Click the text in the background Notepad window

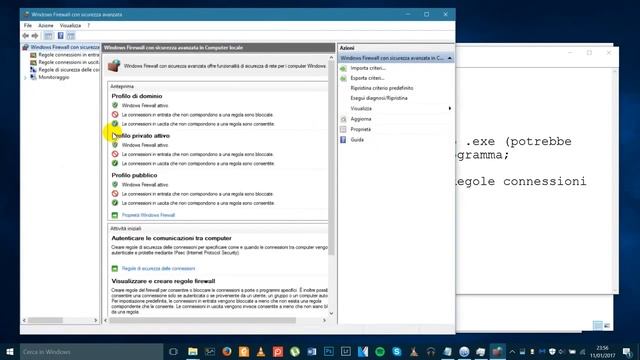[x=521, y=161]
